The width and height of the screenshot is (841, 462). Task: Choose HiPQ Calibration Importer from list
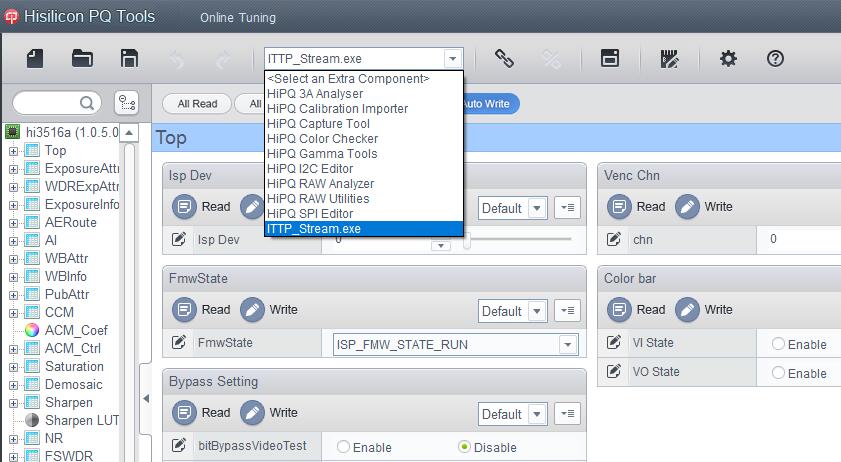pos(364,109)
